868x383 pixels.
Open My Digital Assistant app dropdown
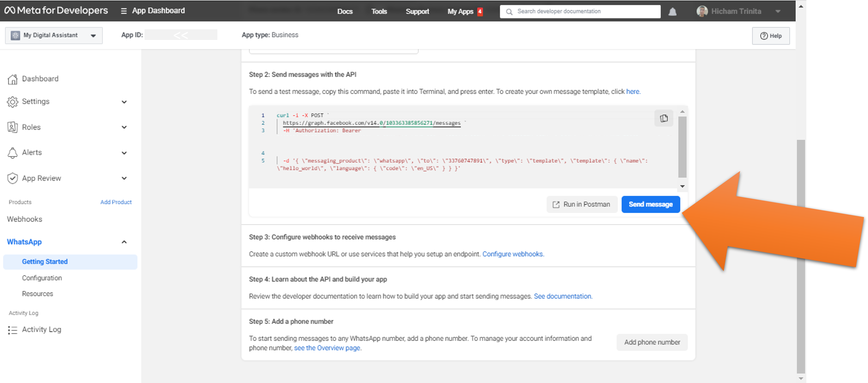[54, 35]
